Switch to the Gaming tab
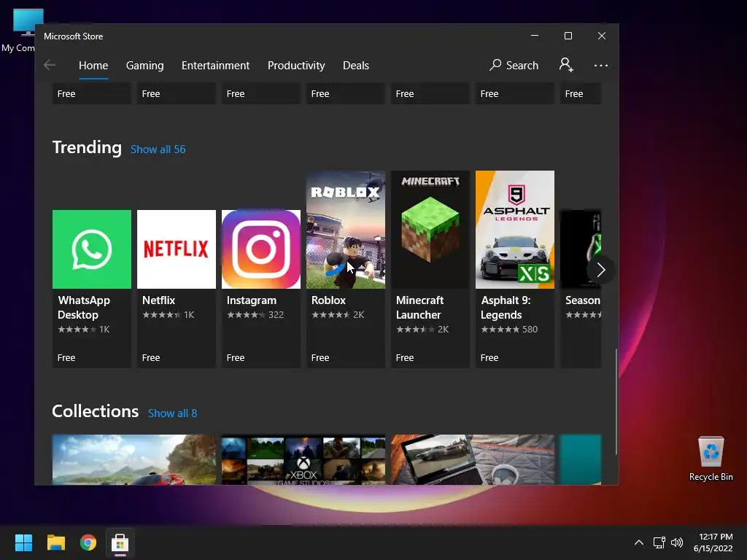This screenshot has height=560, width=747. (x=145, y=65)
